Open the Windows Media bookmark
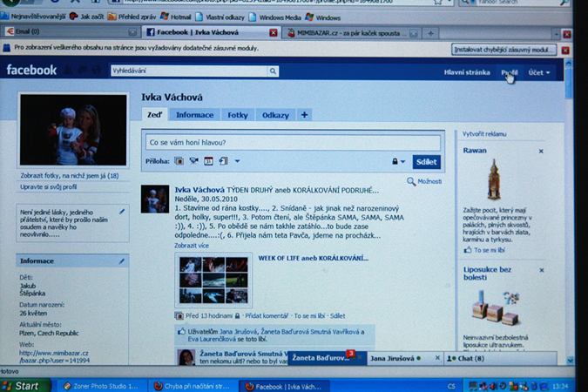This screenshot has height=392, width=588. click(275, 17)
